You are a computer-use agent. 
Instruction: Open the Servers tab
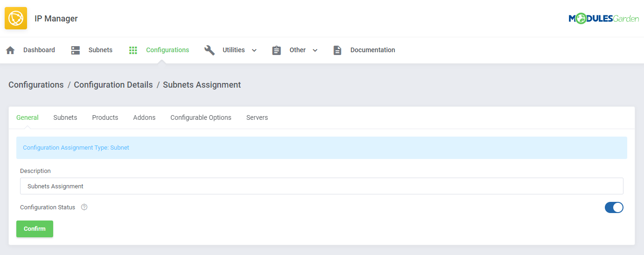pyautogui.click(x=257, y=117)
